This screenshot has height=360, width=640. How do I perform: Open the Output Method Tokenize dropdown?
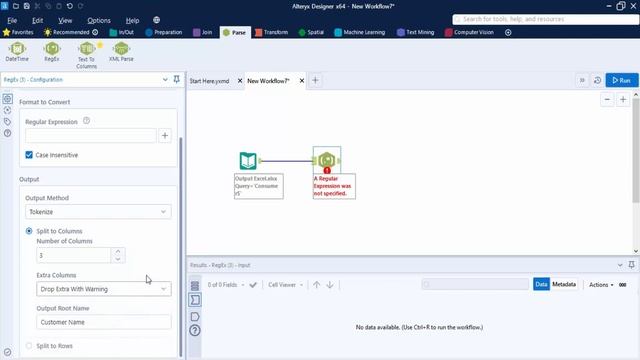tap(98, 212)
